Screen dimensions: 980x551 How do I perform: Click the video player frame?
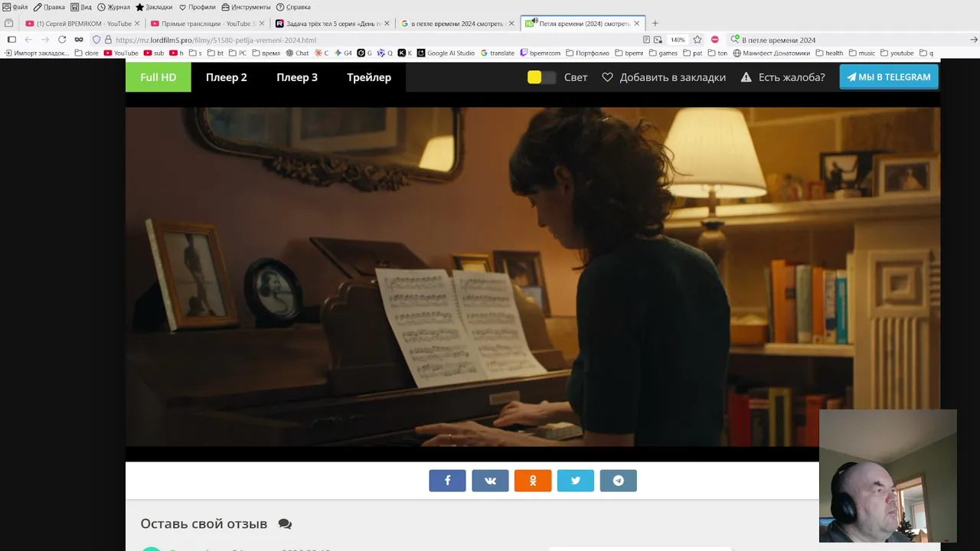click(533, 276)
